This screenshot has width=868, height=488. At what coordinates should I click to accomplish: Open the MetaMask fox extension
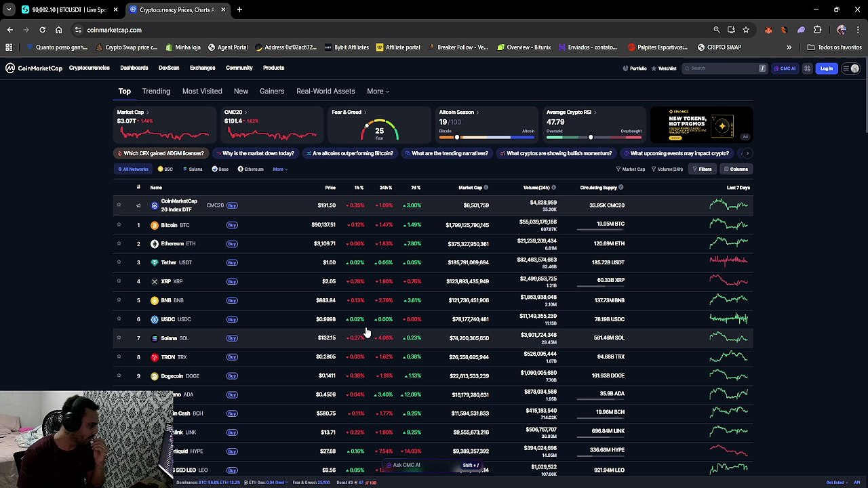(x=768, y=30)
